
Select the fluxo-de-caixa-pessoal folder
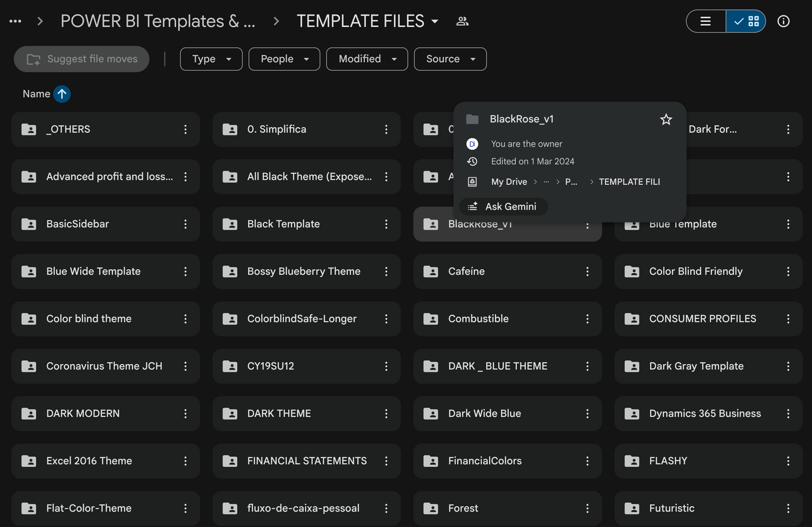[307, 508]
